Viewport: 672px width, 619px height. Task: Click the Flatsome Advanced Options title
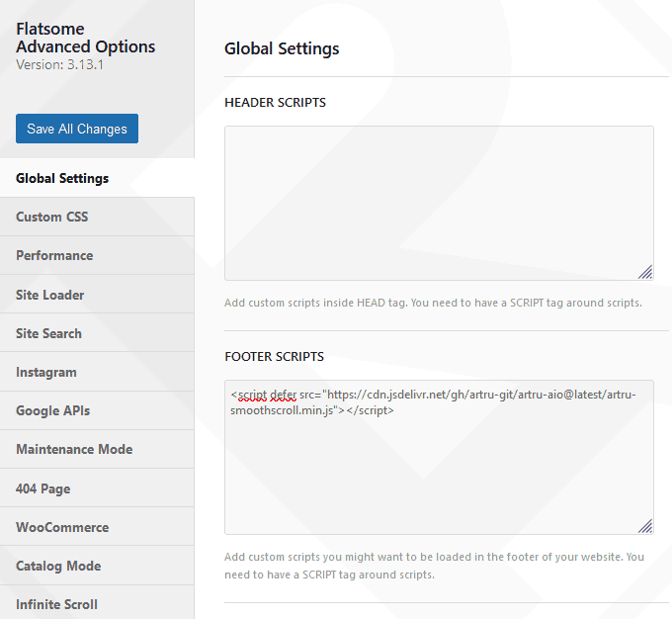(x=85, y=38)
